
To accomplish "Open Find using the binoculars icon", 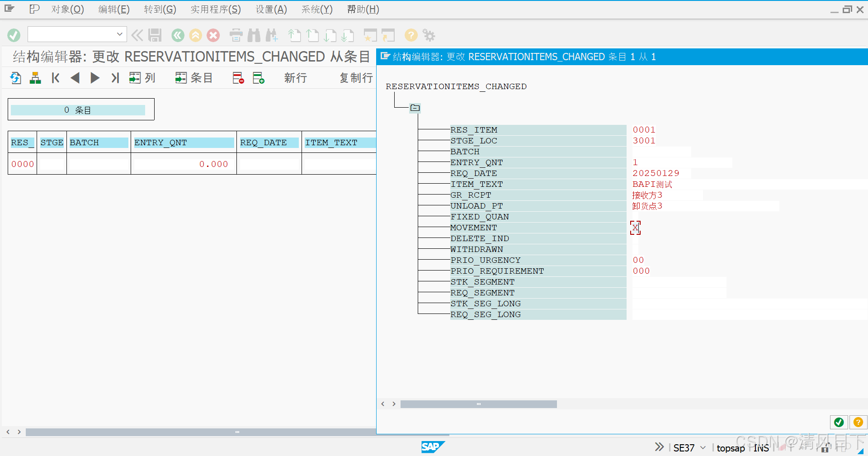I will click(255, 35).
